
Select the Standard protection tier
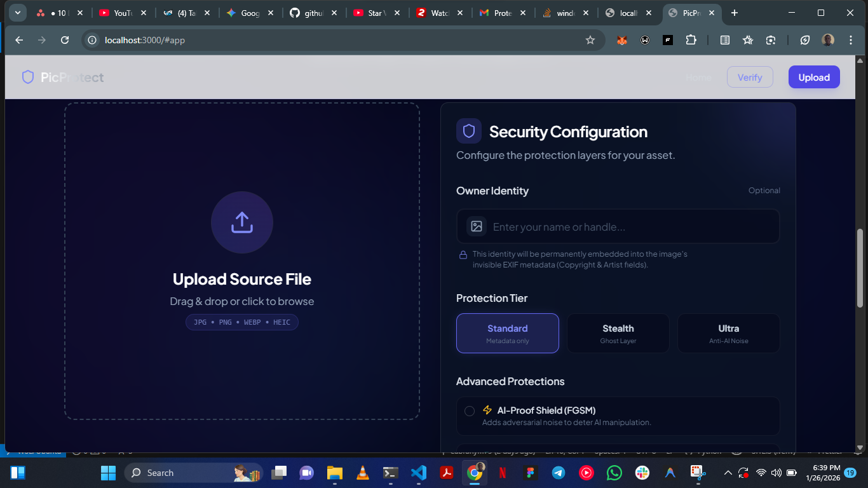pyautogui.click(x=507, y=333)
